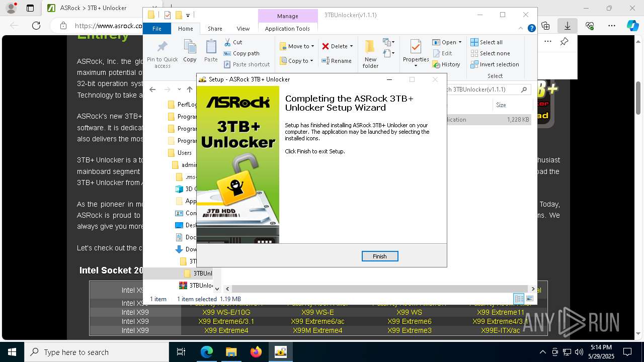Click Pin to Quick access icon
Image resolution: width=644 pixels, height=362 pixels.
(x=162, y=47)
